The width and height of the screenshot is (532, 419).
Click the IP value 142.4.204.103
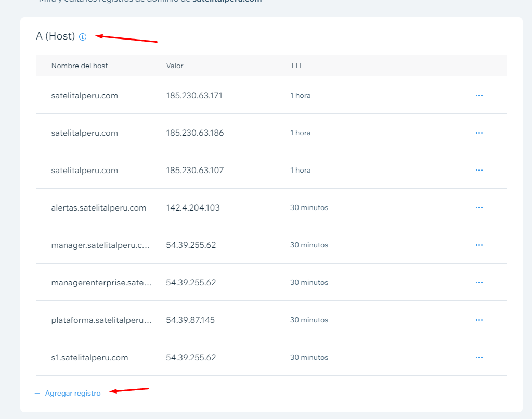[x=193, y=208]
